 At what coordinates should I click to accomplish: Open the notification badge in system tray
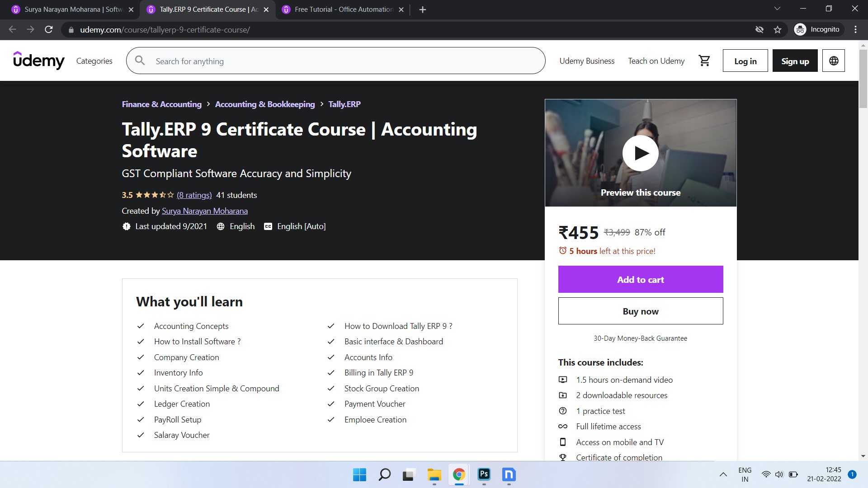pos(852,474)
